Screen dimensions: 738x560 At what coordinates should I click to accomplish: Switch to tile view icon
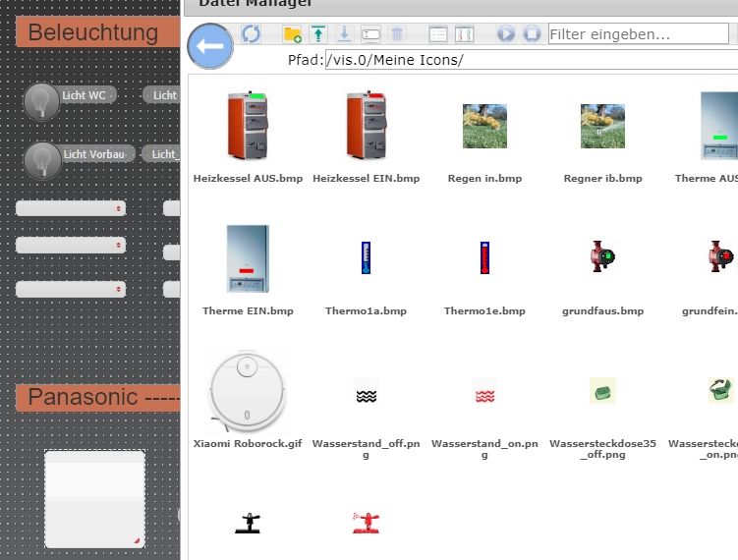pos(464,34)
